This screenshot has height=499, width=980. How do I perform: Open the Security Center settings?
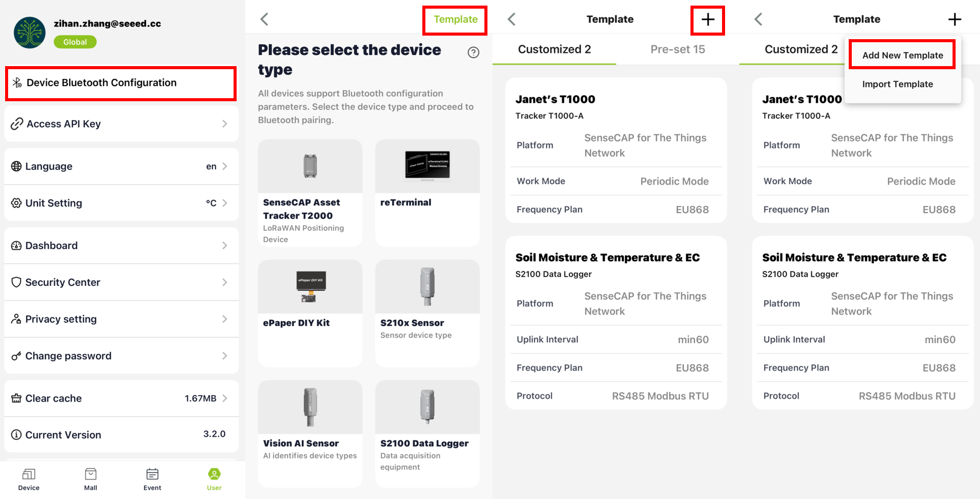click(x=122, y=282)
